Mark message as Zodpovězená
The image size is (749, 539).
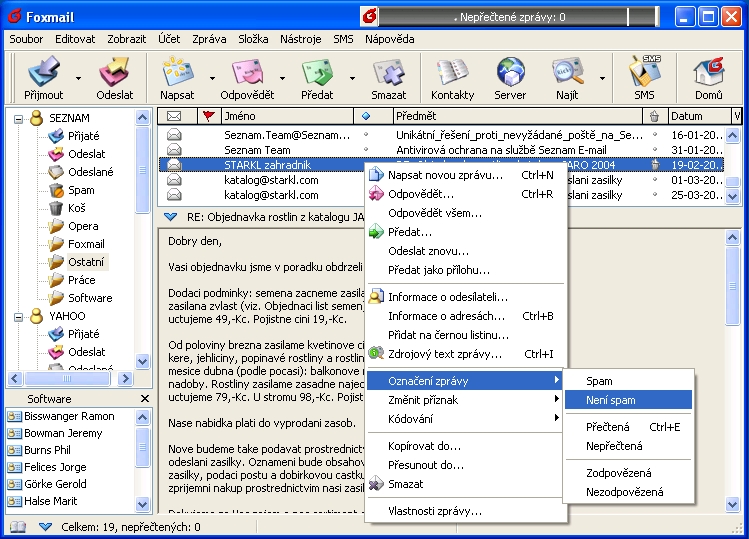tap(628, 473)
